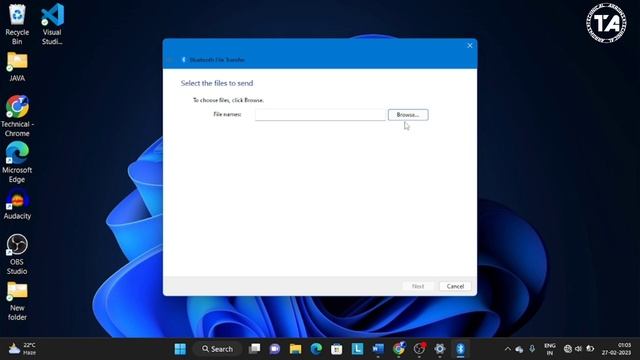This screenshot has width=640, height=360.
Task: Open the Chat app in taskbar
Action: click(275, 349)
